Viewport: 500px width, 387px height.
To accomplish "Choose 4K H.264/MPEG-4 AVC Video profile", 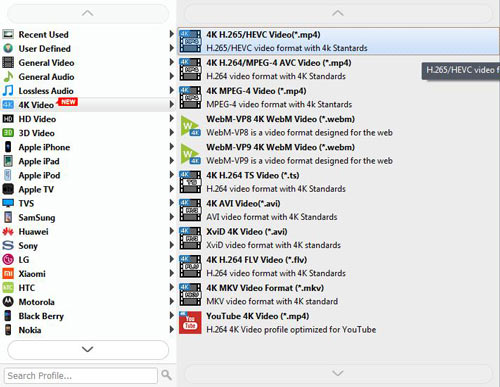I will (x=338, y=69).
